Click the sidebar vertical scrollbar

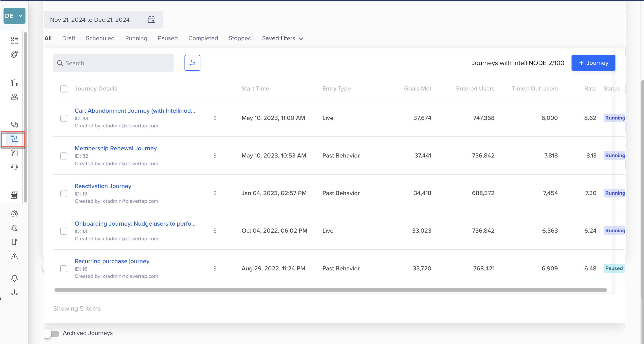tap(25, 117)
